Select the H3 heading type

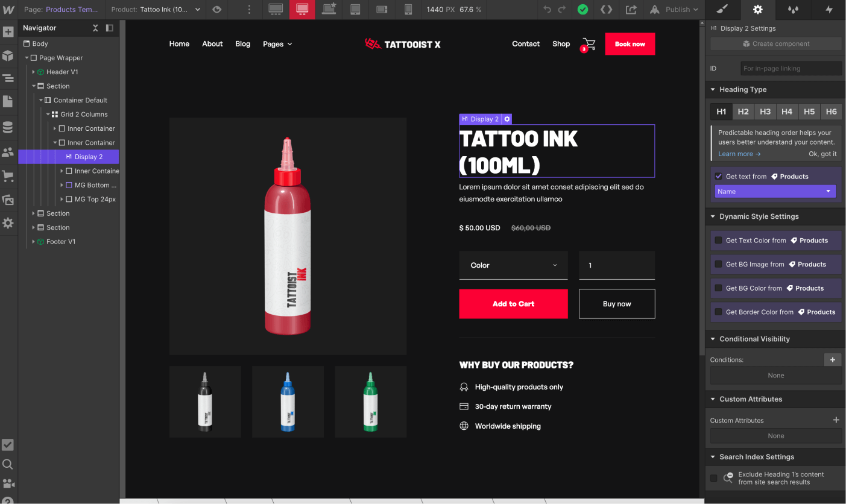[765, 112]
